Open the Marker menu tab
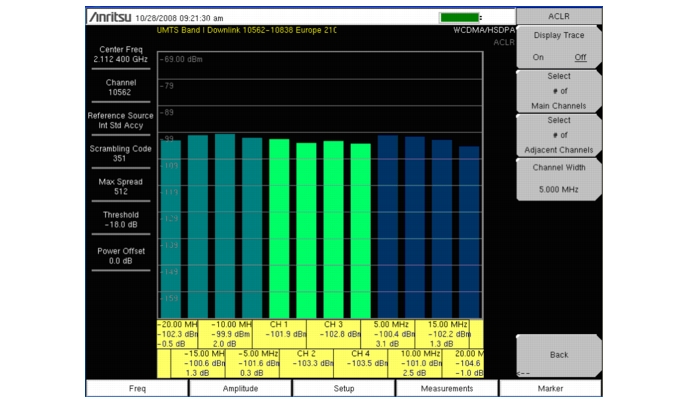 [x=550, y=388]
